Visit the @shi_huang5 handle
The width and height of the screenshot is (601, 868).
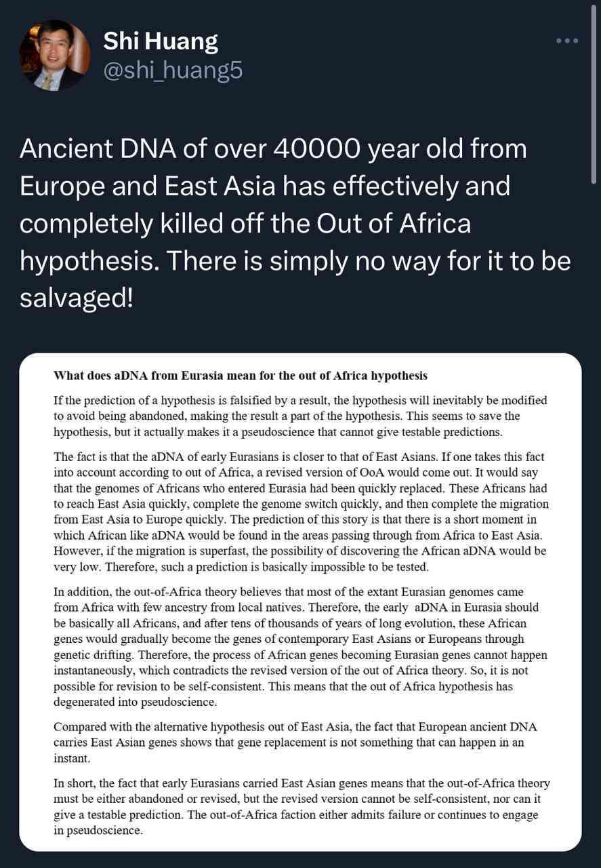click(x=172, y=71)
